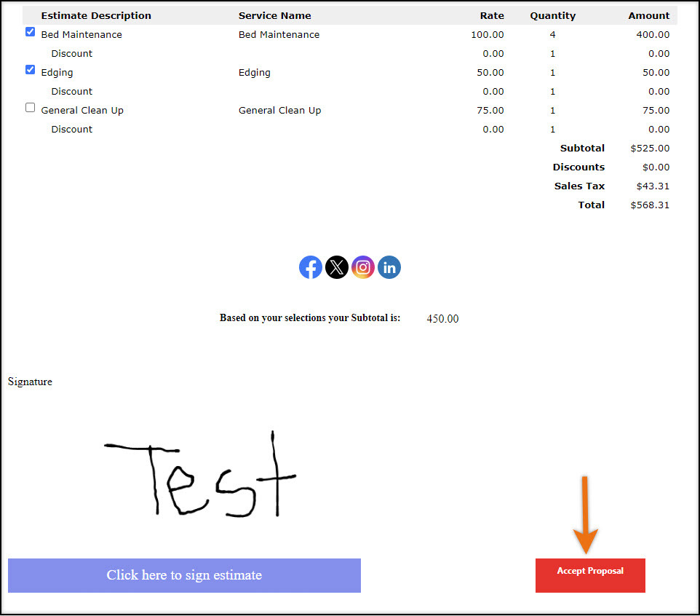
Task: Open the Facebook page icon
Action: pyautogui.click(x=311, y=267)
